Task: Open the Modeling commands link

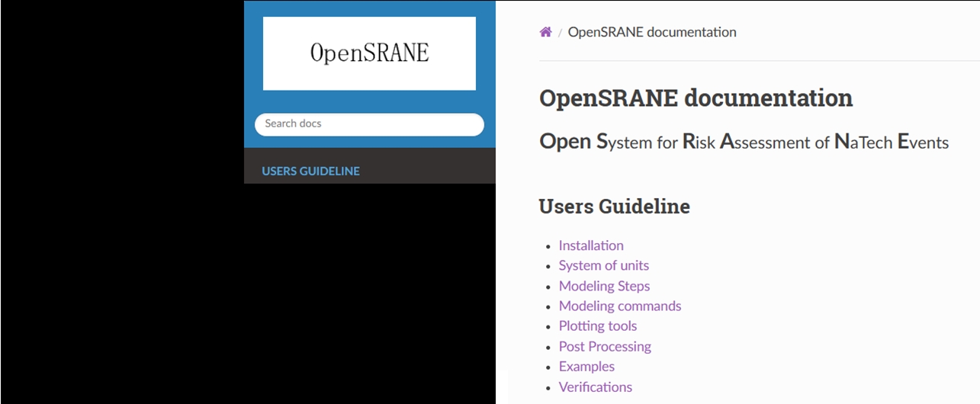Action: click(619, 306)
